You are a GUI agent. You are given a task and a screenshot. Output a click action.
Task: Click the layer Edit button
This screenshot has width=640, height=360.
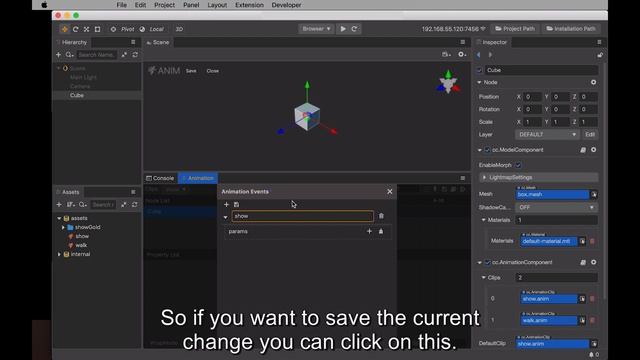click(590, 134)
